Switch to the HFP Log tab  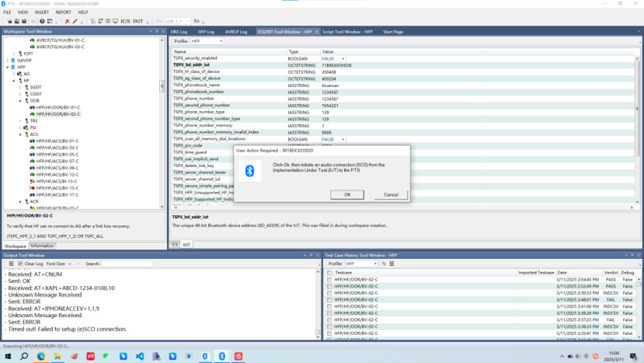point(206,32)
